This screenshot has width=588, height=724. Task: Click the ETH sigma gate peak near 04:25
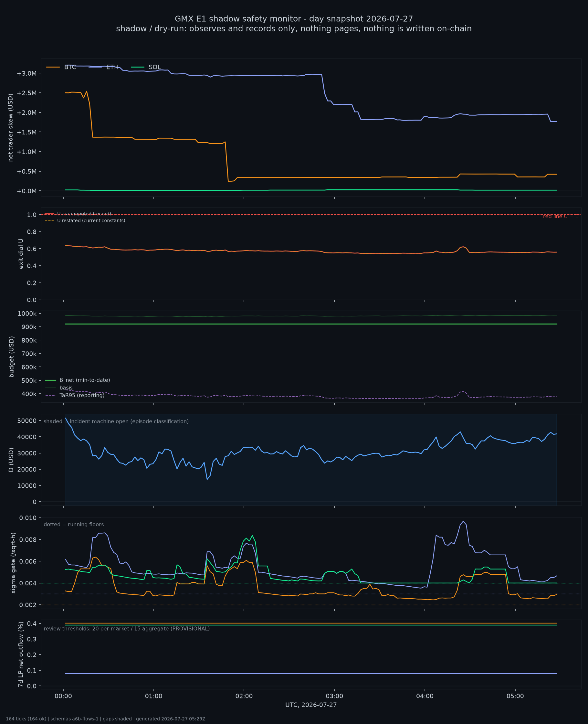pos(463,521)
